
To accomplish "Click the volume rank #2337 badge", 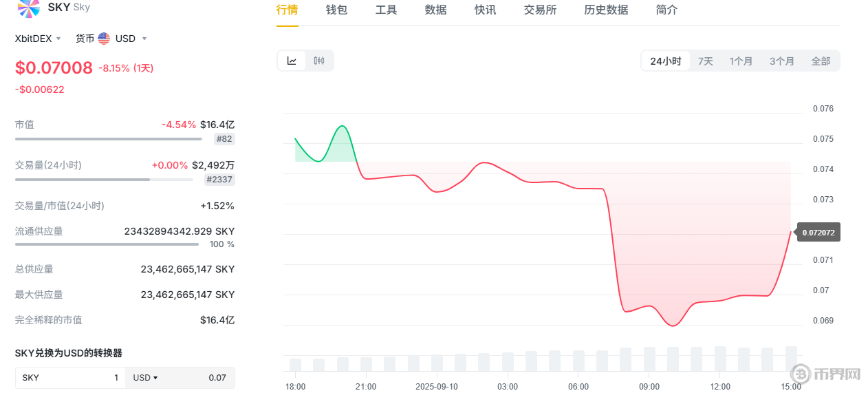I will click(x=219, y=180).
